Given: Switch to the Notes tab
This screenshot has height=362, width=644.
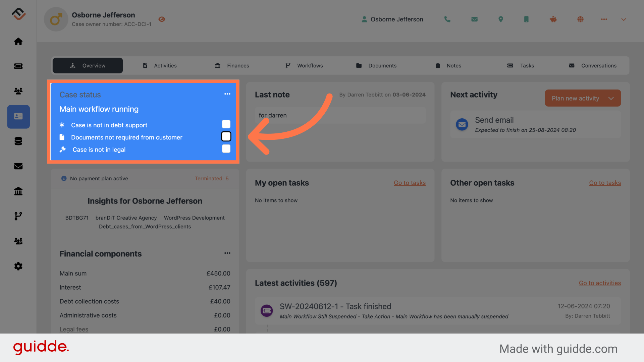Looking at the screenshot, I should click(448, 66).
